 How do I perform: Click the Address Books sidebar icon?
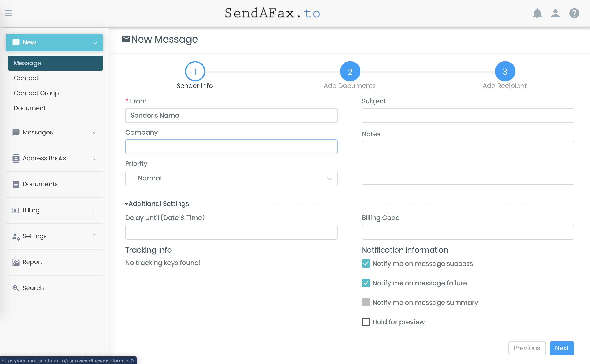click(16, 158)
